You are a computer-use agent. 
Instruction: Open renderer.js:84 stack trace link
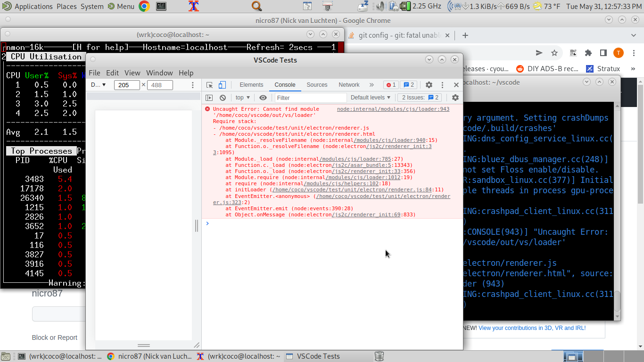pos(352,190)
